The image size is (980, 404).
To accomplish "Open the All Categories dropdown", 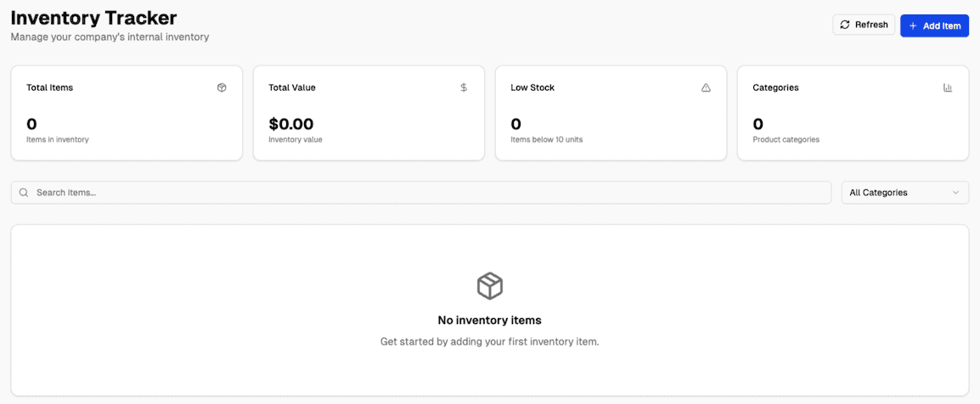I will pos(904,193).
